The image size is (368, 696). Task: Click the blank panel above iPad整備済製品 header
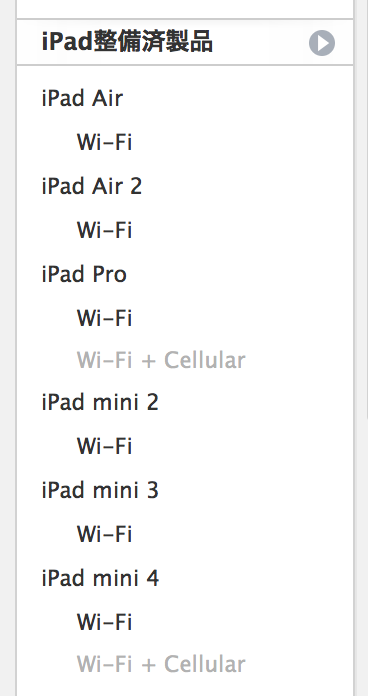point(185,8)
